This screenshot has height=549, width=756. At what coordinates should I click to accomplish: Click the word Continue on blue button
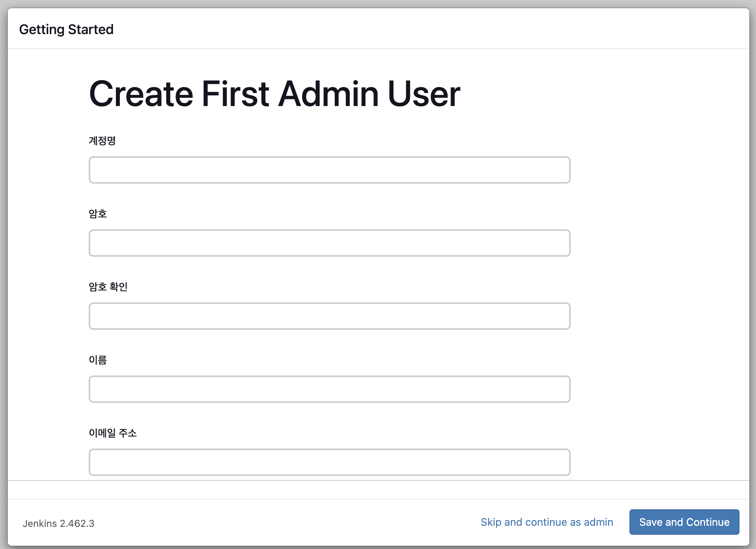[708, 522]
